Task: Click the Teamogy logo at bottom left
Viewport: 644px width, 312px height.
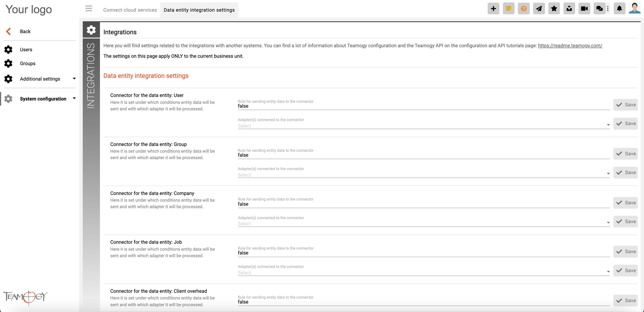Action: point(25,298)
